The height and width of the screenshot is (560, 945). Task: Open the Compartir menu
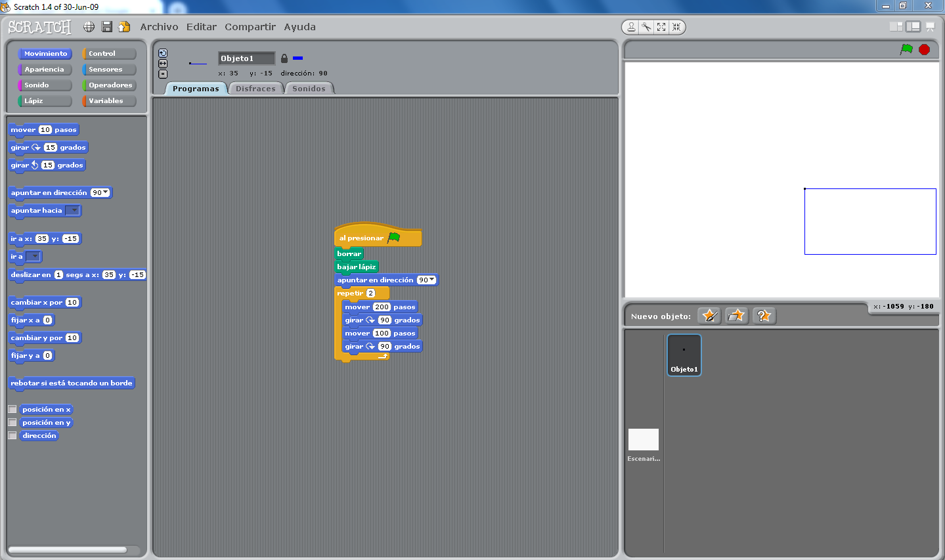pos(250,27)
